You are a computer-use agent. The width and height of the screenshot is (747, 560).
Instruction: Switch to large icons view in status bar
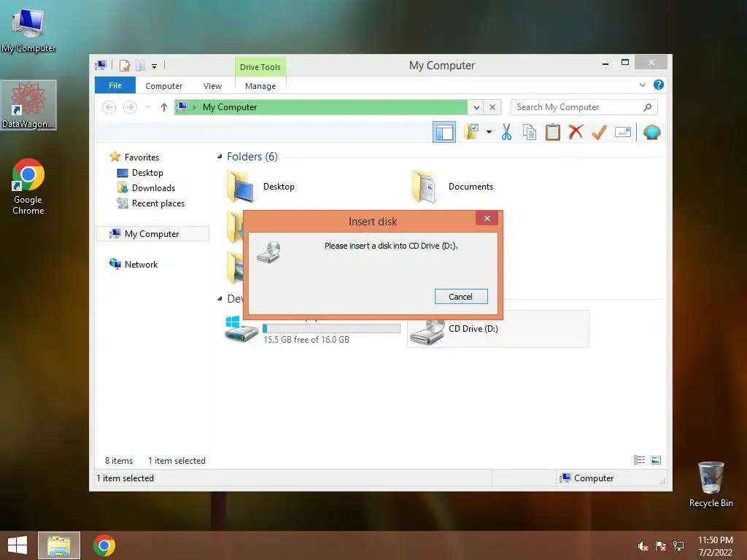656,460
